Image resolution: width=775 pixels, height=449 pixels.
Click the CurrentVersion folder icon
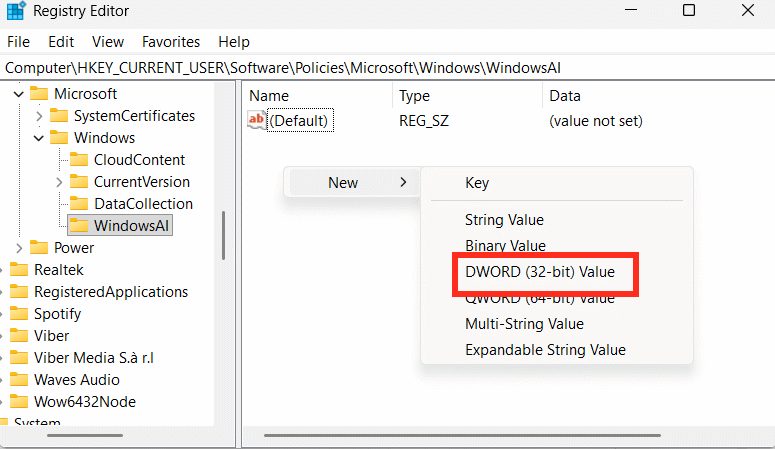(79, 181)
